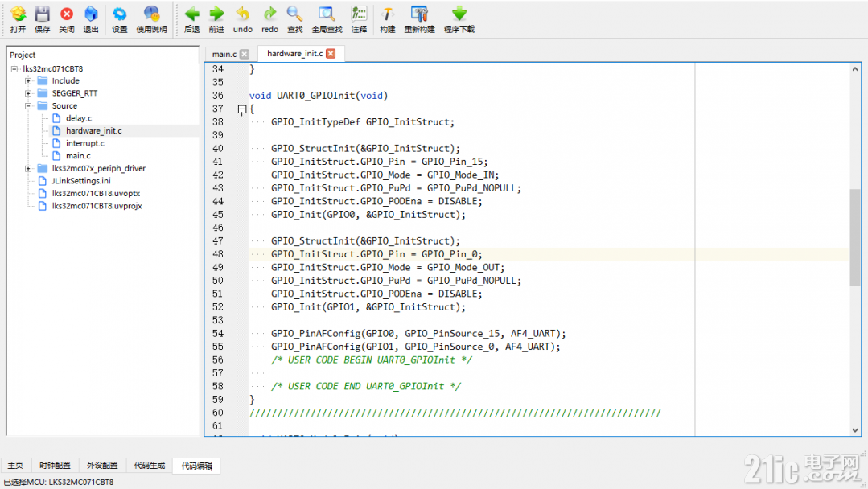
Task: Select the SEGGER_RTT folder icon
Action: tap(43, 93)
